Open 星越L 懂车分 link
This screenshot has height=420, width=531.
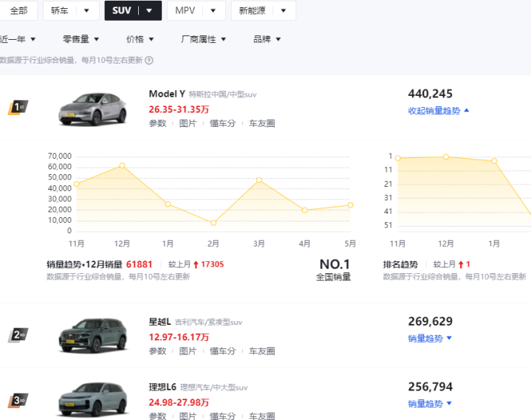coord(222,351)
